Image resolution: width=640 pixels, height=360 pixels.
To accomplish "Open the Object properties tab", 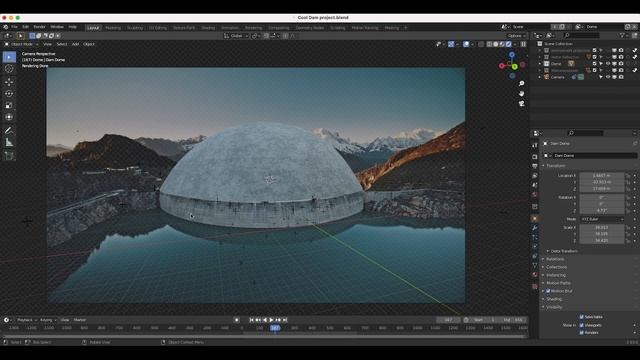I will pos(535,219).
